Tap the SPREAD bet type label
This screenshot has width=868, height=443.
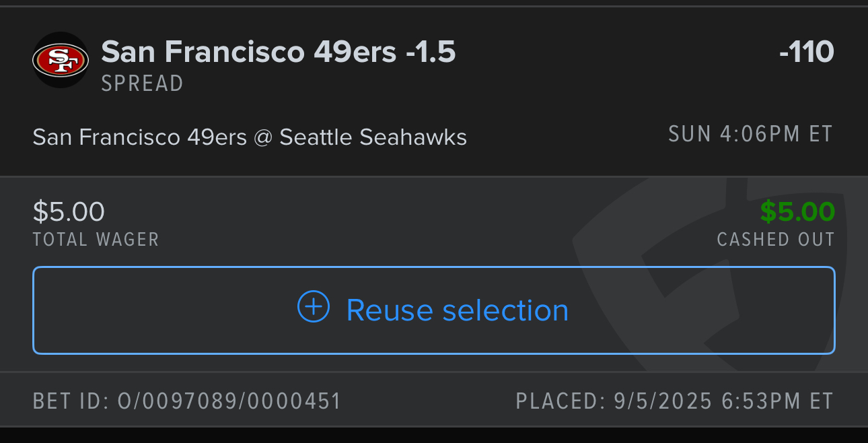coord(142,83)
